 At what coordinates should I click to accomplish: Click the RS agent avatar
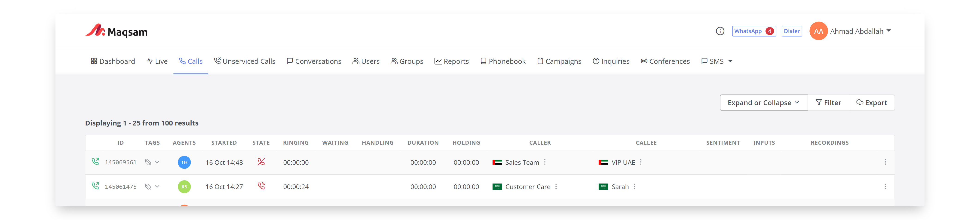click(184, 186)
